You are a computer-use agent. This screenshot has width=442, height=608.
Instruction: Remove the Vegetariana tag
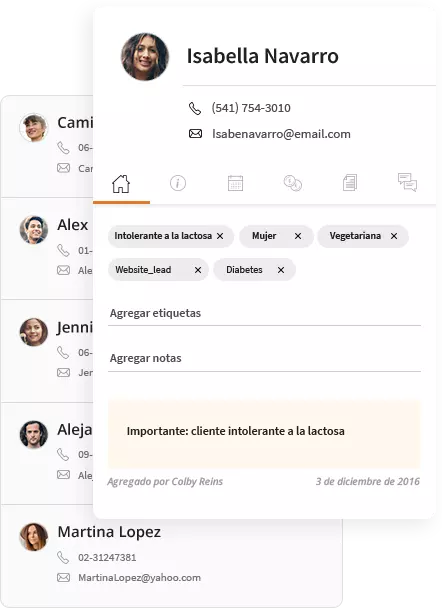coord(394,236)
